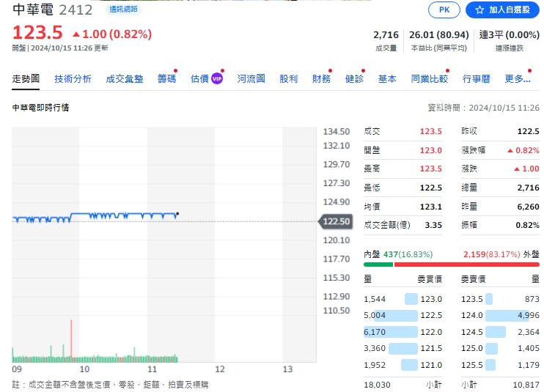544x392 pixels.
Task: Open the 財務 tab
Action: point(321,78)
